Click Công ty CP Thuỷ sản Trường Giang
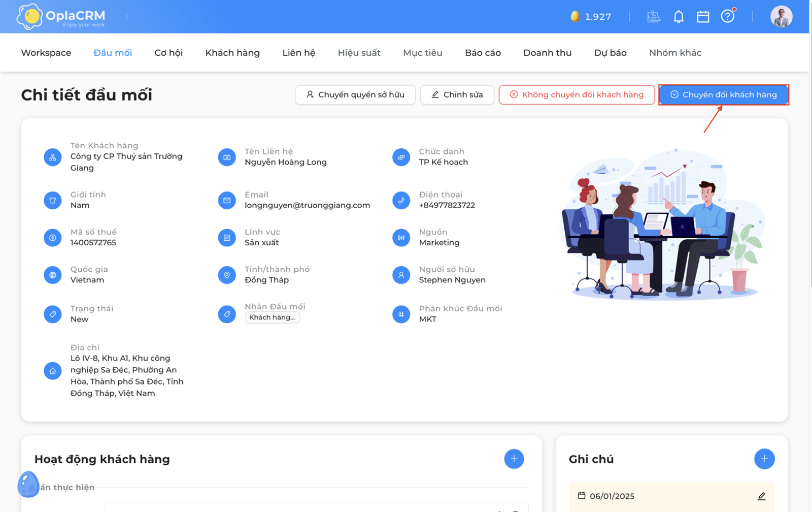The image size is (812, 512). (126, 162)
